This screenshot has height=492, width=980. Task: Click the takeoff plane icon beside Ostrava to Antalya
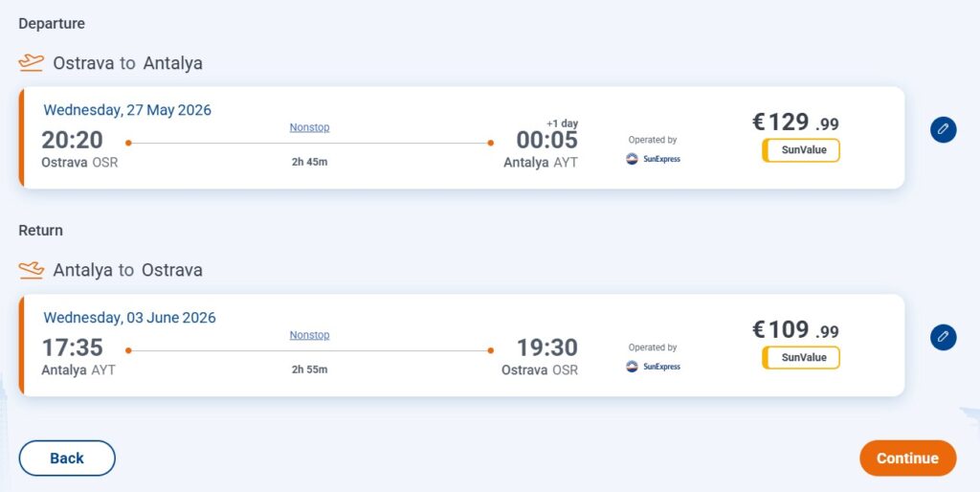pos(32,63)
